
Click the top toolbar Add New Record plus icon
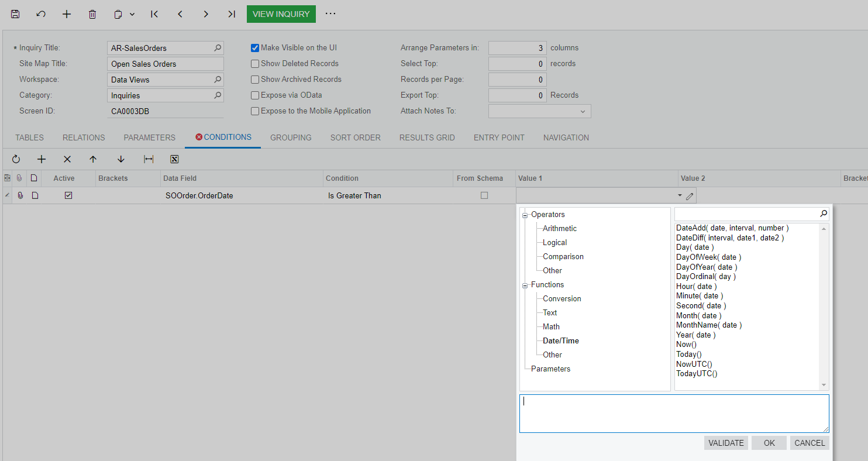point(67,14)
